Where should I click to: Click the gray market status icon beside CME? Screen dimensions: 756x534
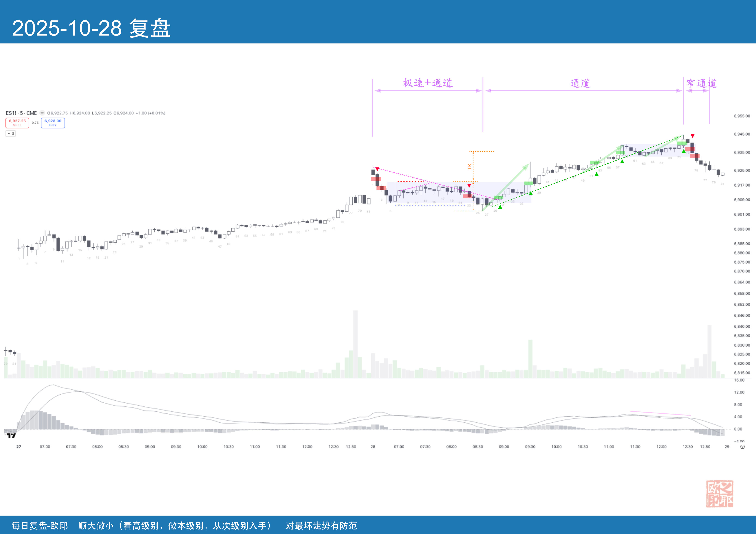tap(42, 113)
